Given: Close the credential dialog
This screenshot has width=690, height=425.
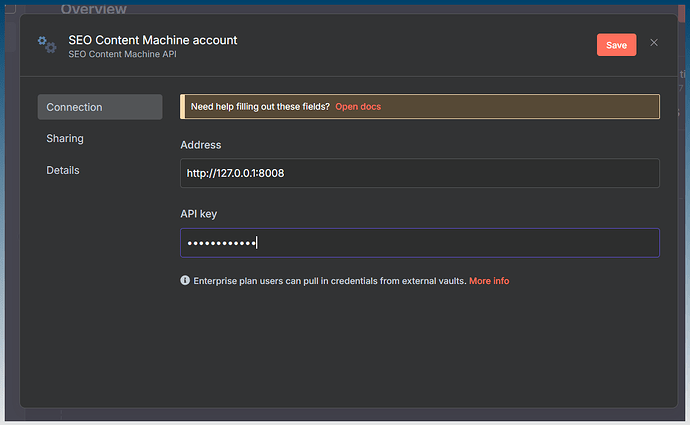Looking at the screenshot, I should [x=654, y=43].
